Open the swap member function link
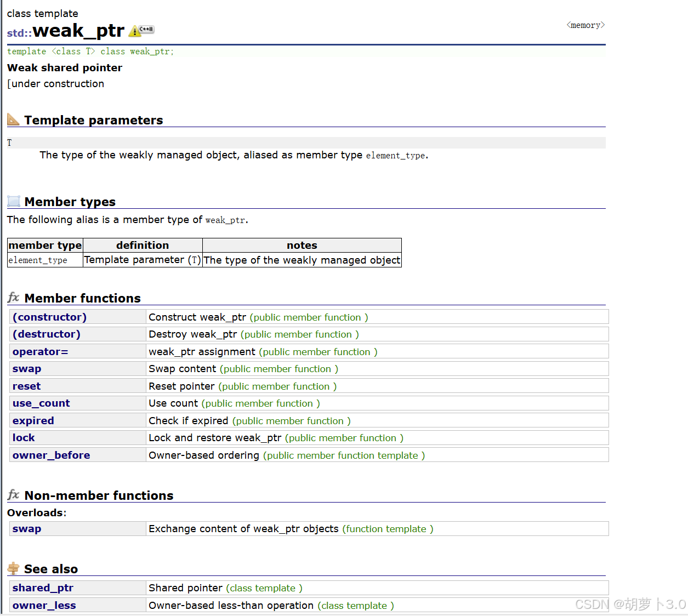This screenshot has width=688, height=616. click(27, 369)
